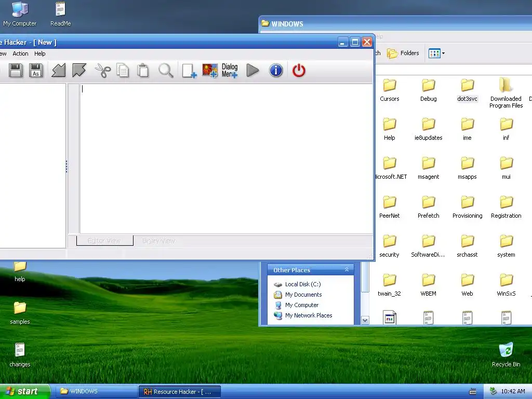Switch to WINDOWS taskbar button
Image resolution: width=532 pixels, height=399 pixels.
point(96,391)
